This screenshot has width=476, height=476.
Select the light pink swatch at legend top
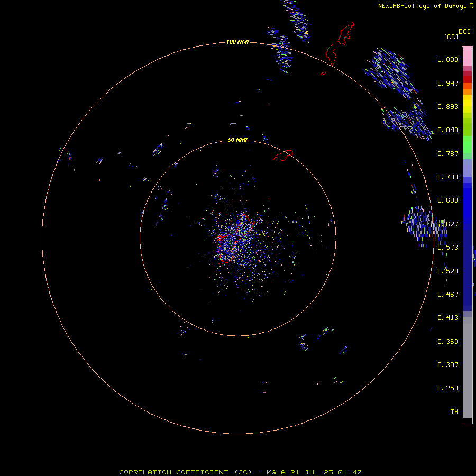(467, 57)
